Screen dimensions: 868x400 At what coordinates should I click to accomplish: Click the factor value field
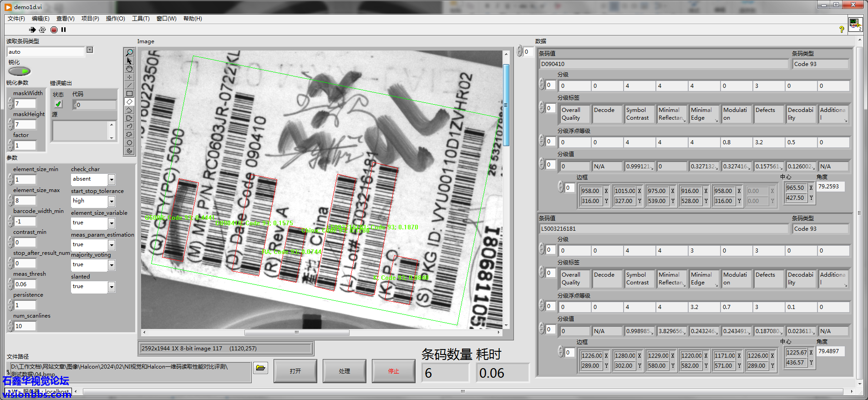[x=25, y=146]
